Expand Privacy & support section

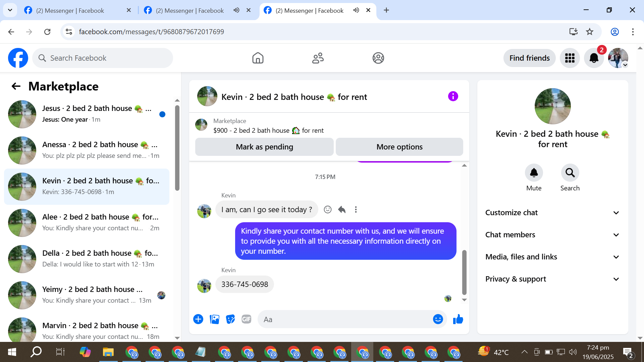click(x=552, y=279)
